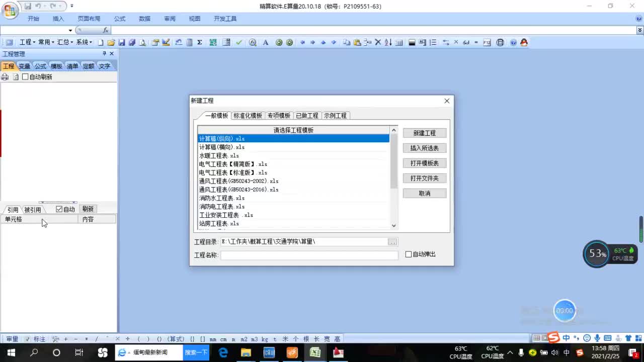Click the black X delete icon
The image size is (644, 362).
(378, 43)
